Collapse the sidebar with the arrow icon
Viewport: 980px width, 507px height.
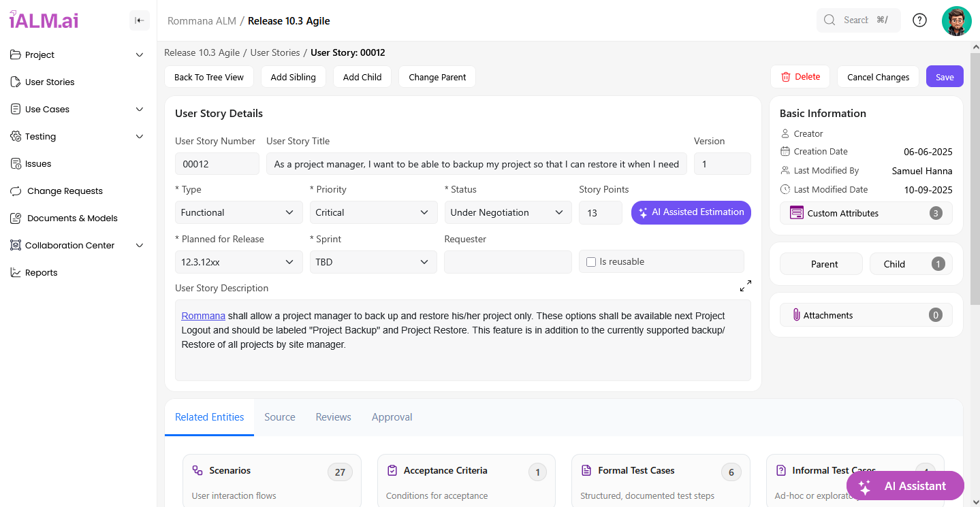pyautogui.click(x=140, y=20)
